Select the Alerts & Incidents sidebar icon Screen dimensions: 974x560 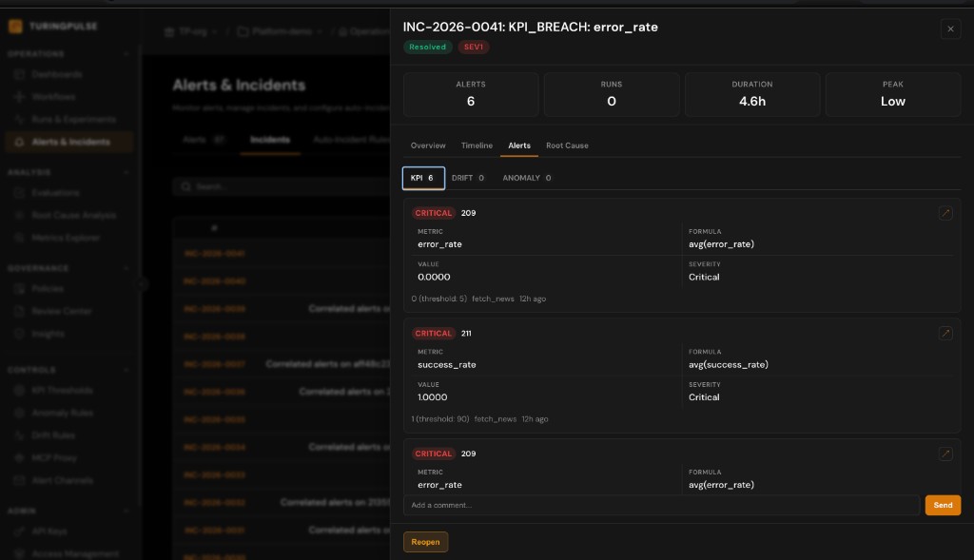tap(19, 141)
